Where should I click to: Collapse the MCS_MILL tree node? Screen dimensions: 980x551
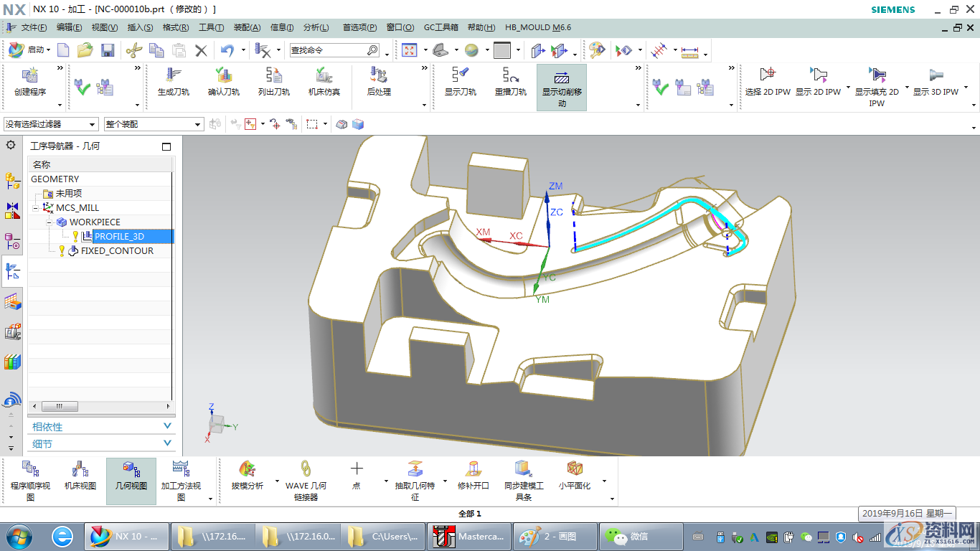[35, 208]
